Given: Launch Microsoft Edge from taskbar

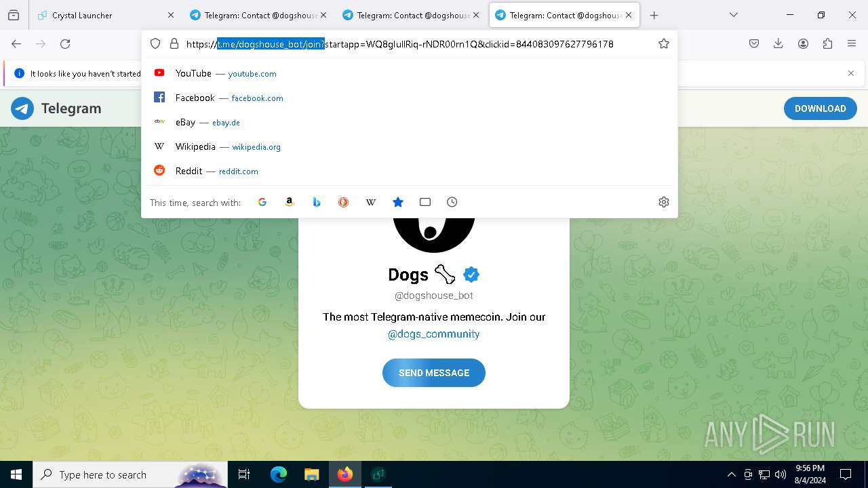Looking at the screenshot, I should (279, 474).
